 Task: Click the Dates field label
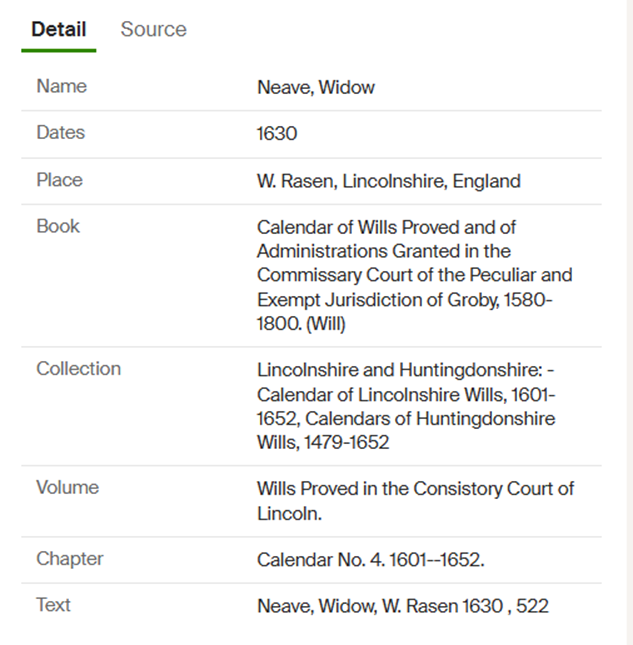coord(60,132)
